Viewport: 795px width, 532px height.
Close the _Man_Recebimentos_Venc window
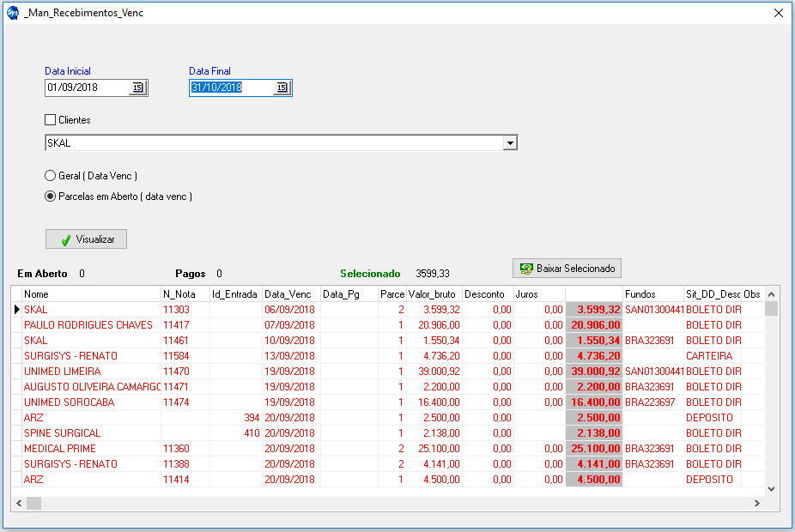click(778, 13)
